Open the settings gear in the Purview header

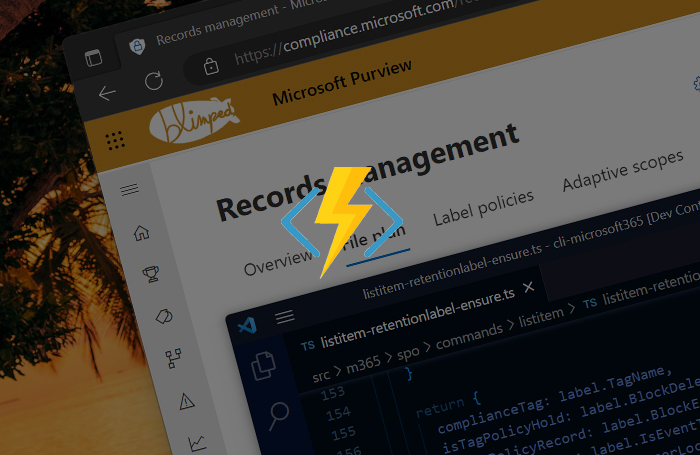696,83
